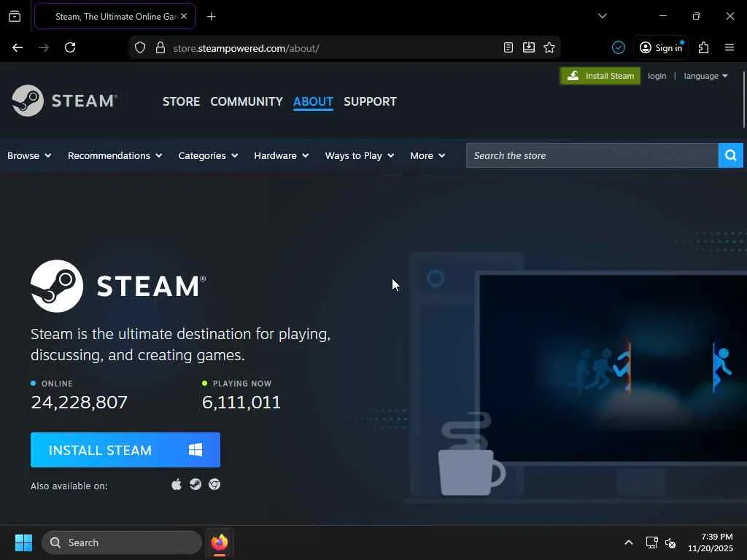Open the Windows Start menu
The width and height of the screenshot is (747, 560).
point(23,542)
